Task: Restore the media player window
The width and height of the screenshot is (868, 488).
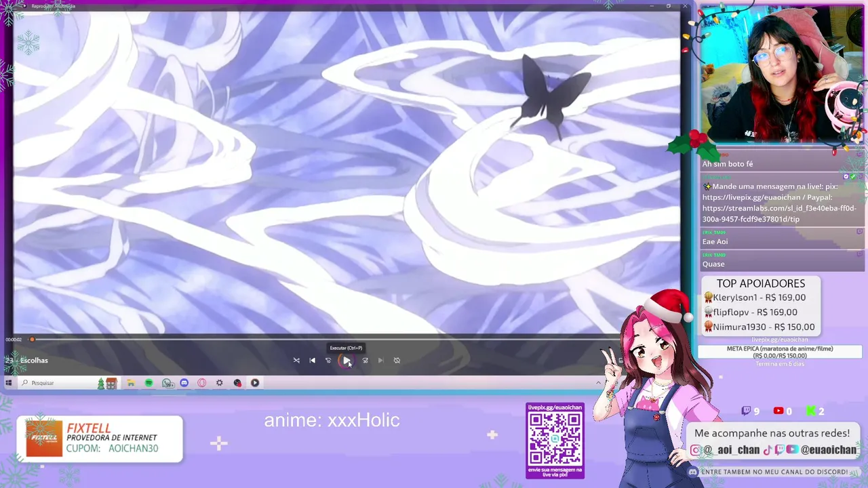Action: [668, 6]
